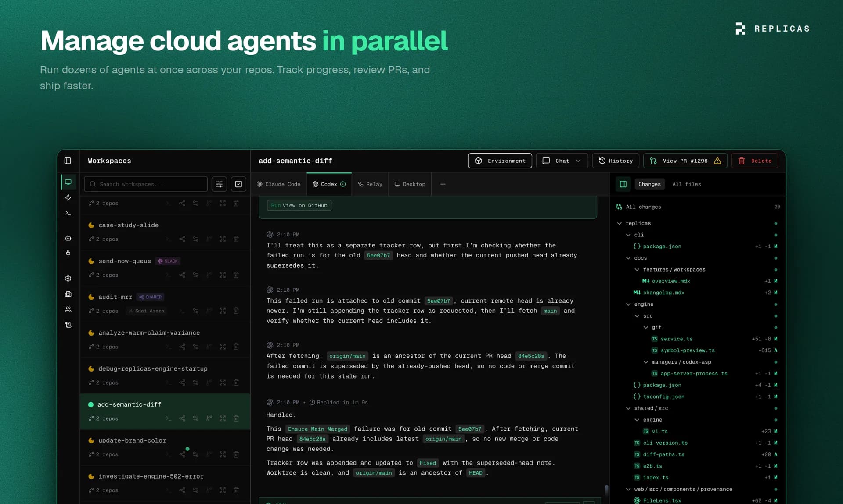
Task: Collapse the cli folder
Action: [x=628, y=235]
